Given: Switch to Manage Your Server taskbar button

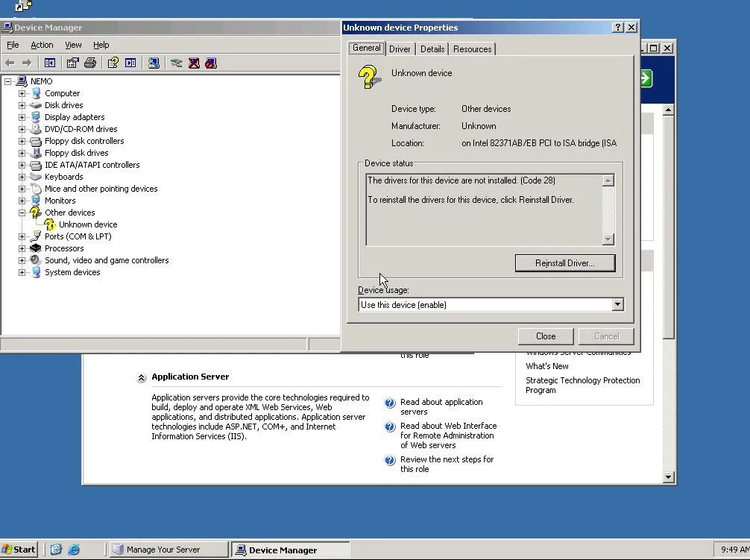Looking at the screenshot, I should coord(168,550).
